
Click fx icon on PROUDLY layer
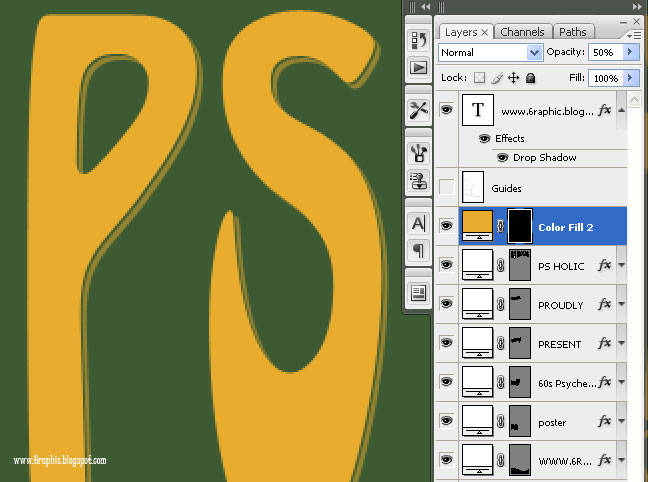tap(604, 304)
